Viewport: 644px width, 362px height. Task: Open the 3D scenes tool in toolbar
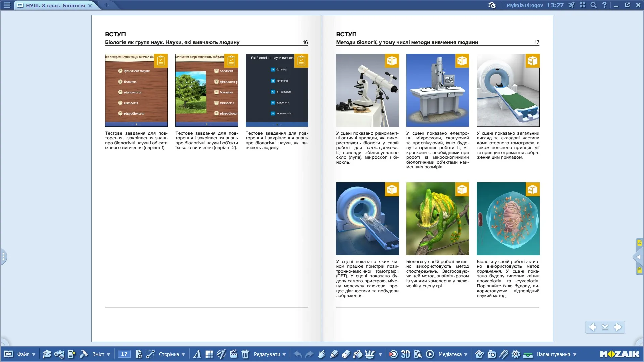(405, 354)
